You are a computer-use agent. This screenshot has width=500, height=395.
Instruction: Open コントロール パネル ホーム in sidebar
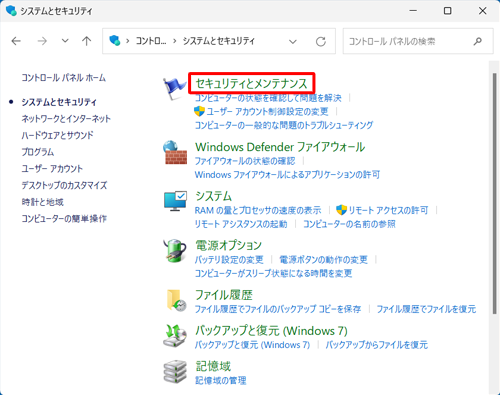[64, 78]
